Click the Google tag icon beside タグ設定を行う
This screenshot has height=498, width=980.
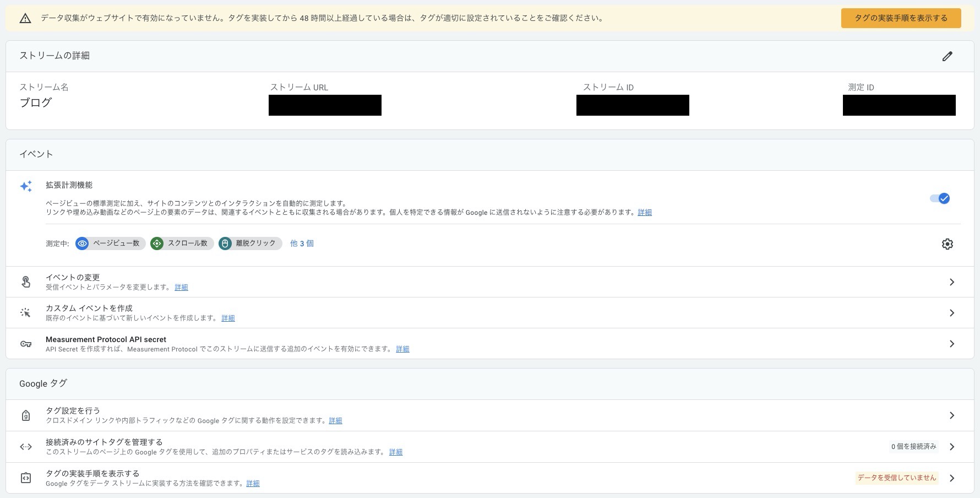tap(25, 415)
